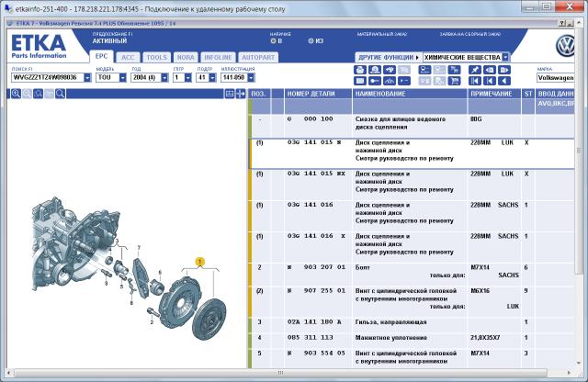This screenshot has height=382, width=588.
Task: Select the ИЗ availability radio button
Action: [x=311, y=40]
